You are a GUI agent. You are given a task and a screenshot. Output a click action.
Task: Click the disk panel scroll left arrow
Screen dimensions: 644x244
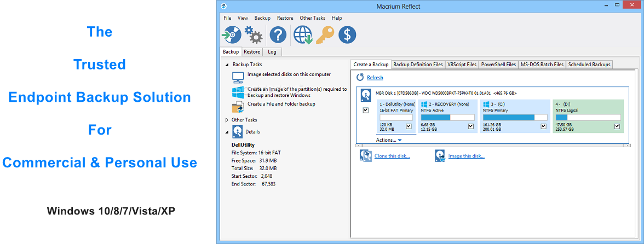(359, 146)
